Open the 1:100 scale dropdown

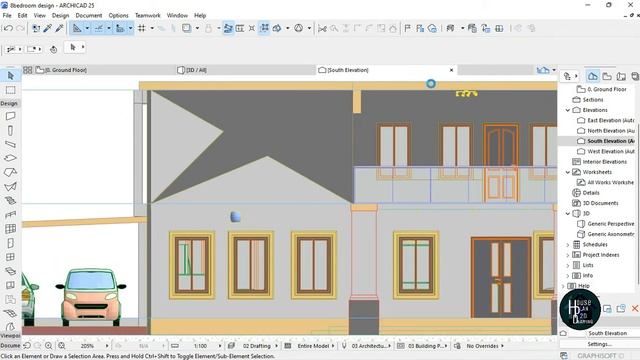coord(220,346)
